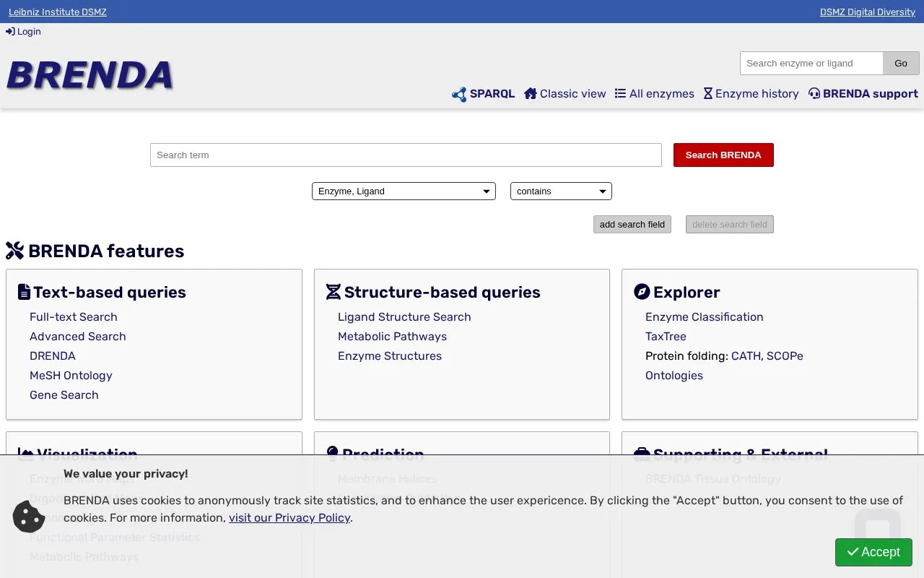Image resolution: width=924 pixels, height=578 pixels.
Task: Click the SPARQL network icon
Action: coord(459,94)
